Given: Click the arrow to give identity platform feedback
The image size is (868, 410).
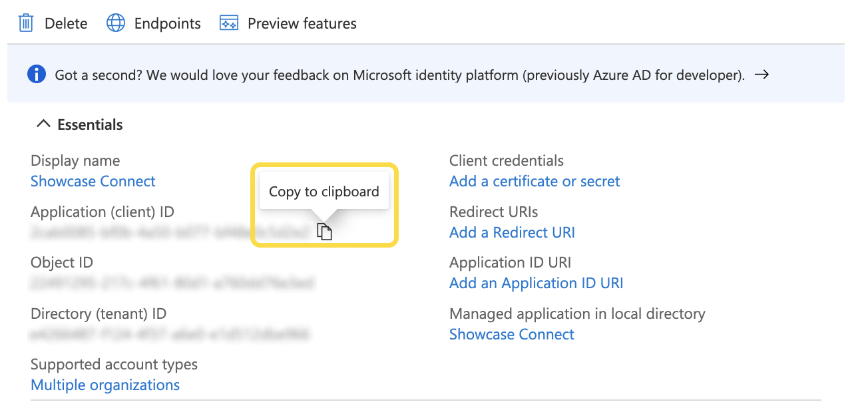Looking at the screenshot, I should click(761, 75).
